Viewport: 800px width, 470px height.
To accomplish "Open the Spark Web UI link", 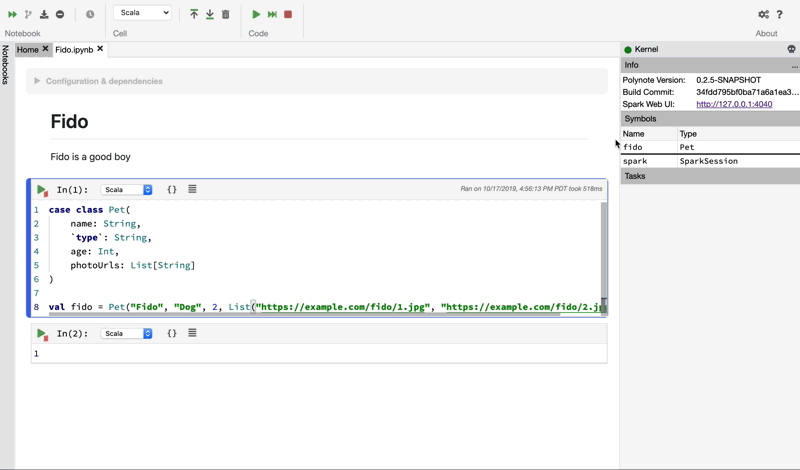I will tap(734, 104).
